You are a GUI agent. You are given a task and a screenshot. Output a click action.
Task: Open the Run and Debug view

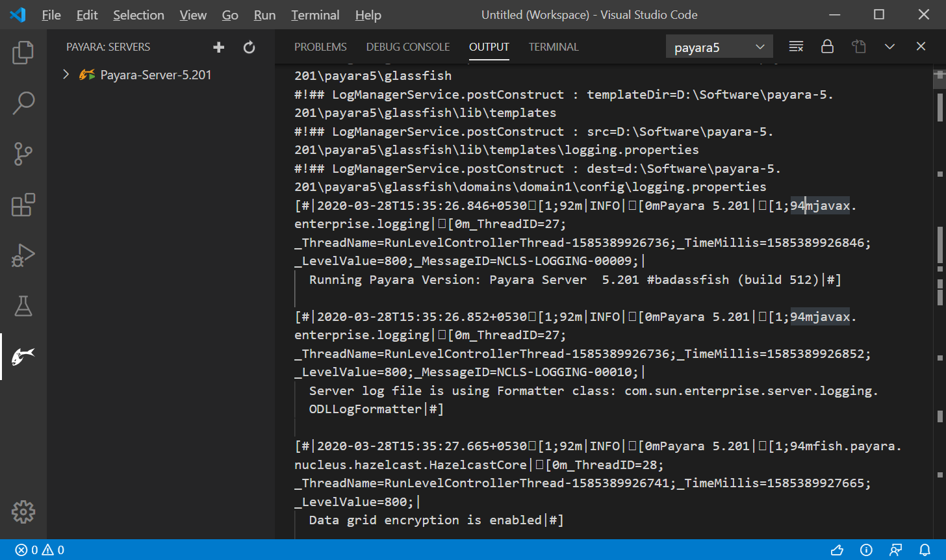coord(23,255)
